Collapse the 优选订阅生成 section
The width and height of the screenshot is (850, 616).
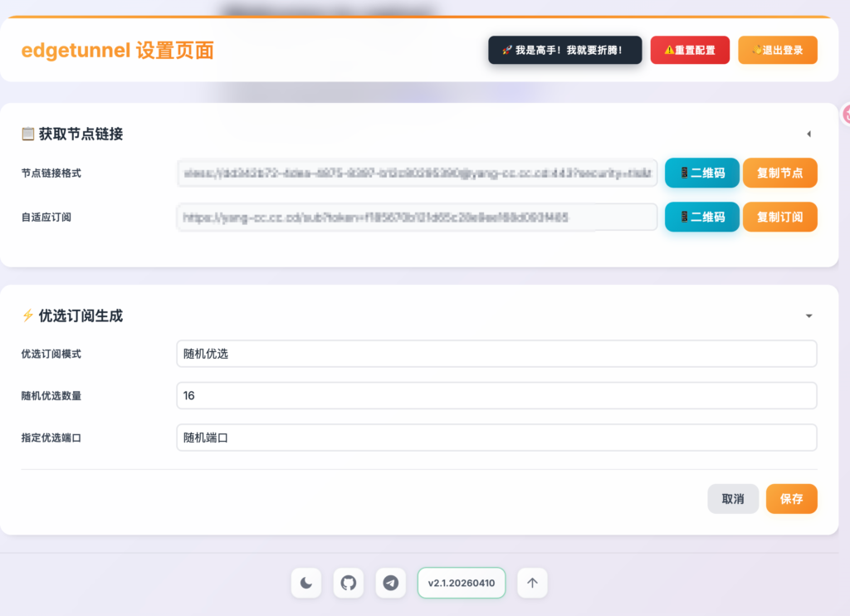tap(808, 315)
